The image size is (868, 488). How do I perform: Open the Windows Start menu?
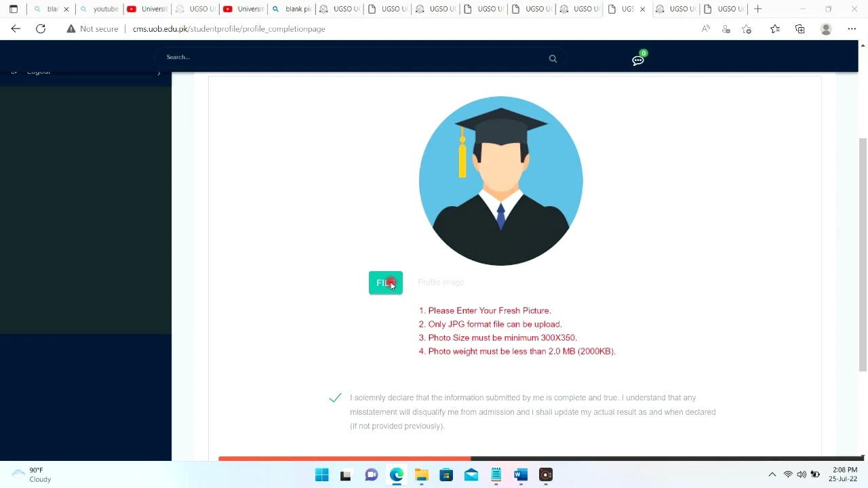[x=322, y=475]
